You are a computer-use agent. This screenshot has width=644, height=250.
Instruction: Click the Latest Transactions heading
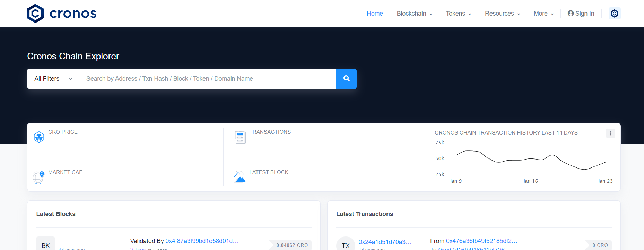365,214
